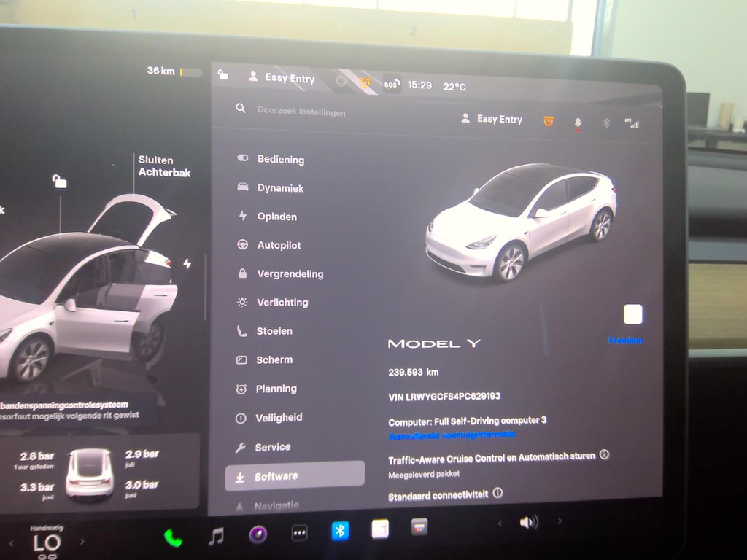Open the grey app icon right of calendar
Viewport: 747px width, 560px height.
coord(419,526)
